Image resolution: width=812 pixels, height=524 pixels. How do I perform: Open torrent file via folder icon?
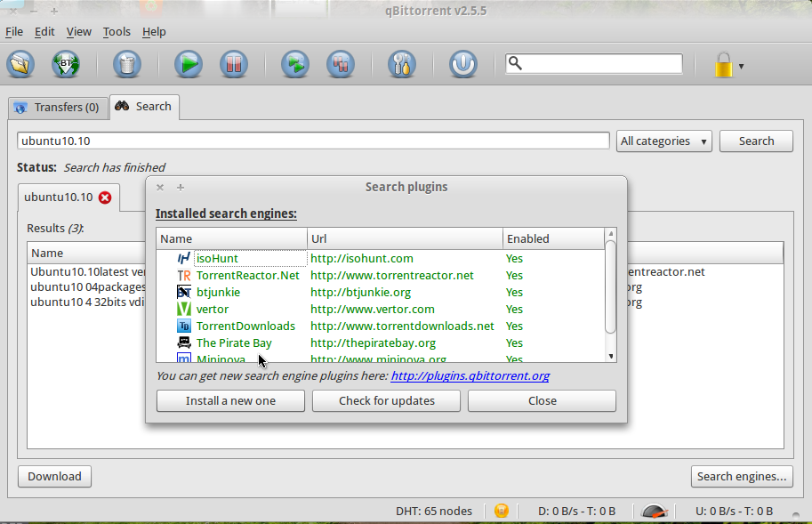tap(20, 65)
